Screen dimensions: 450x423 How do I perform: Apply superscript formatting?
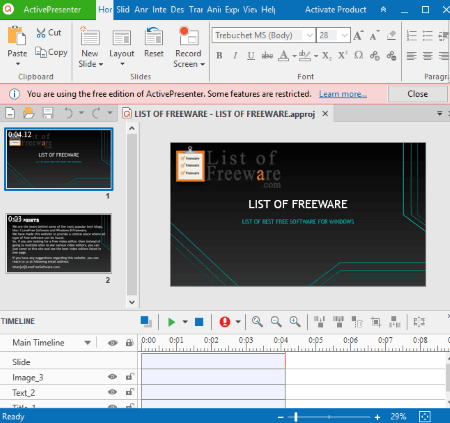343,55
